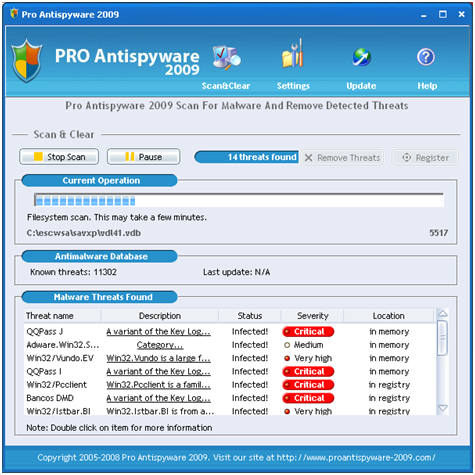The image size is (475, 475).
Task: Sort the list by the Severity column header
Action: [x=312, y=316]
